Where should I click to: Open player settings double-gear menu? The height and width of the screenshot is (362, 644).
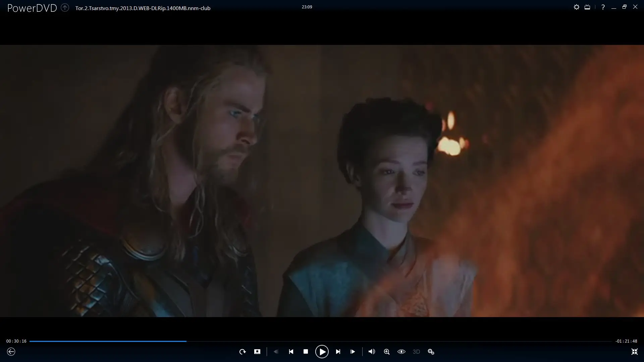coord(431,352)
